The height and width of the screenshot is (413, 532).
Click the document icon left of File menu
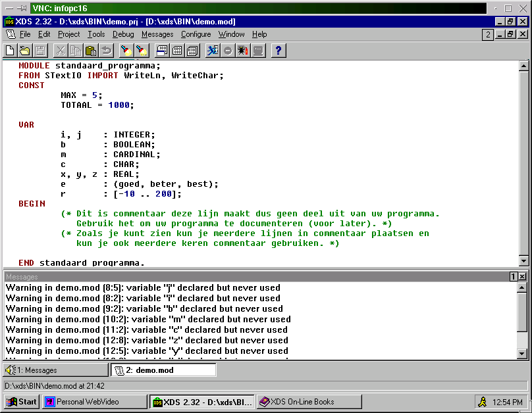11,34
